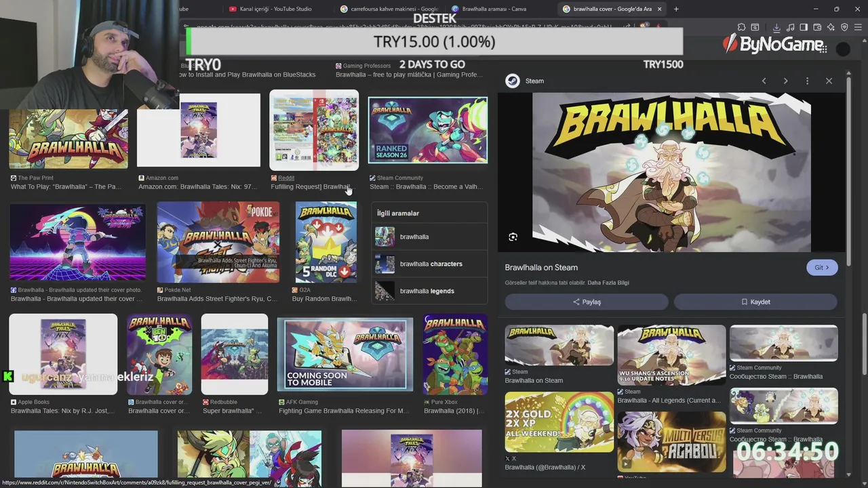Open the Leo AI sparkle icon
The image size is (868, 488).
tap(831, 27)
